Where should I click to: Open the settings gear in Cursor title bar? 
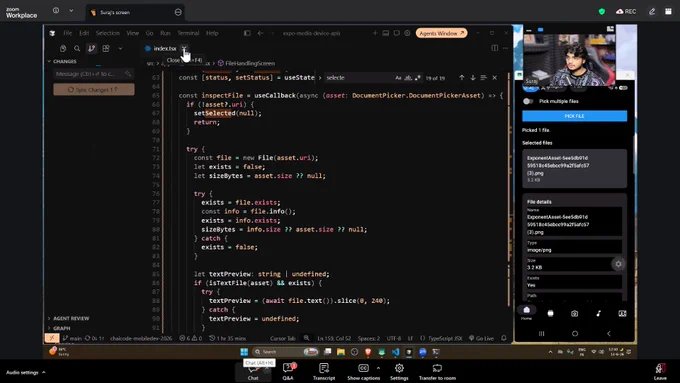(x=407, y=33)
